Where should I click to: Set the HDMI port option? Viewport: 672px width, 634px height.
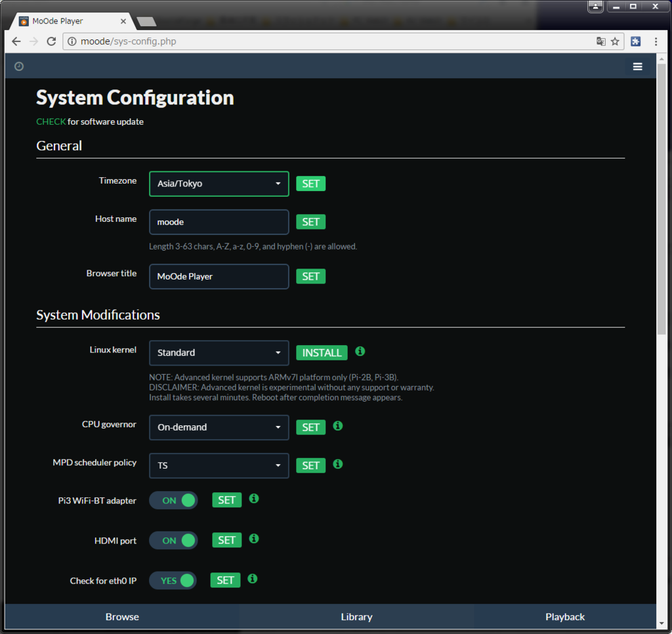click(226, 540)
